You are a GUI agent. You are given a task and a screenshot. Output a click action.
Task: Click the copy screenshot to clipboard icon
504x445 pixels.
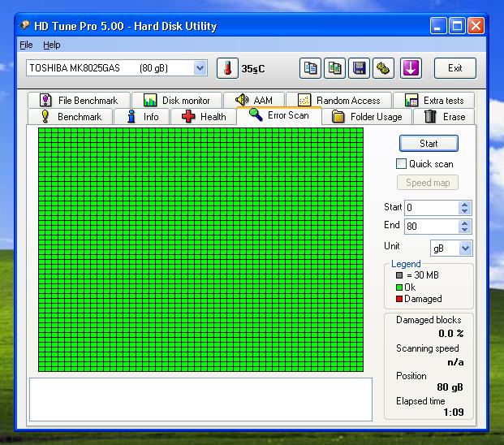point(334,68)
